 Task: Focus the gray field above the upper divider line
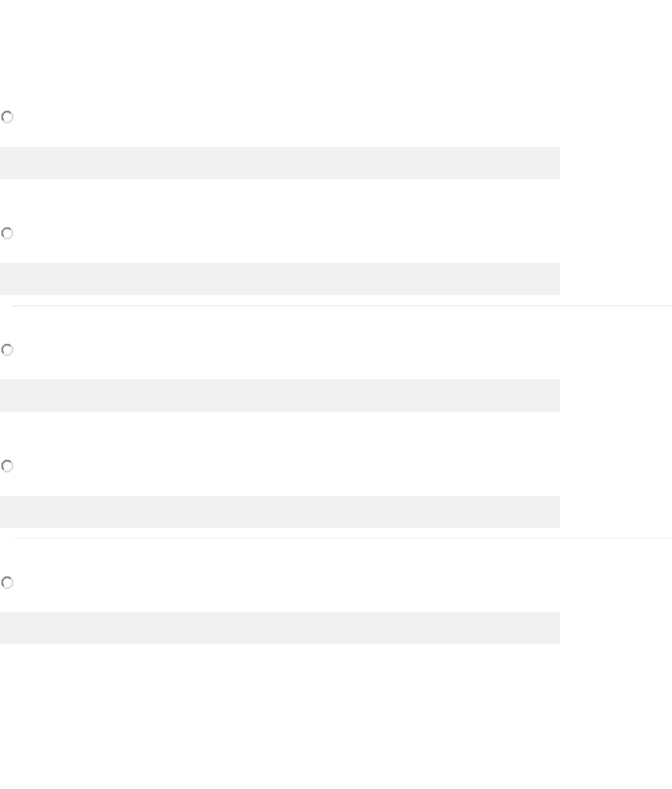coord(280,279)
